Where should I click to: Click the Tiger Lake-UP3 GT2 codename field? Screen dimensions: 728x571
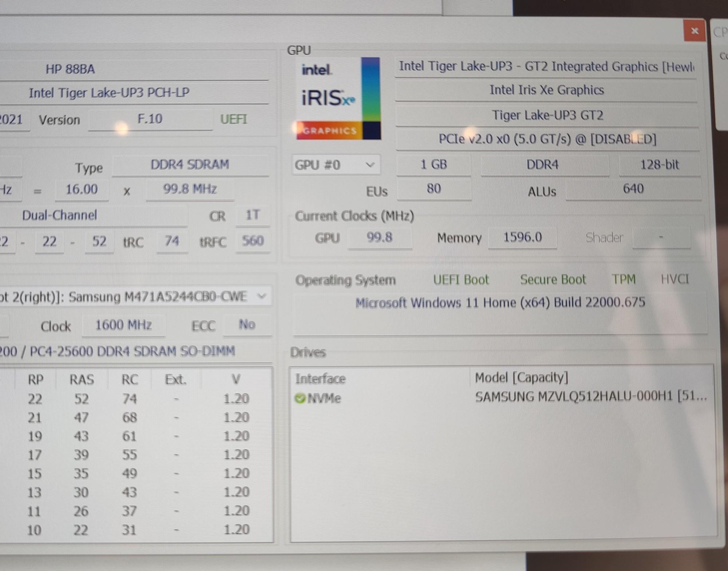547,115
